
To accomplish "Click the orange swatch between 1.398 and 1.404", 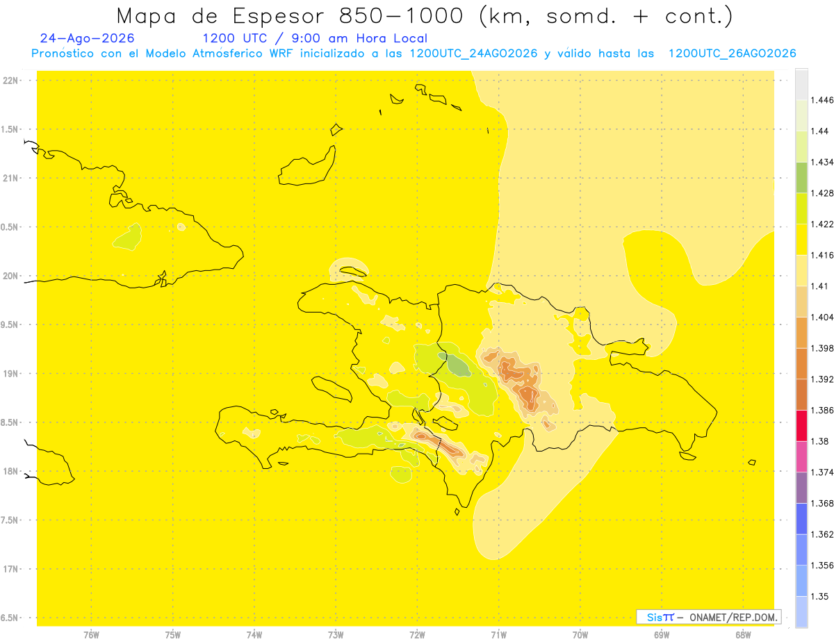I will pos(801,332).
